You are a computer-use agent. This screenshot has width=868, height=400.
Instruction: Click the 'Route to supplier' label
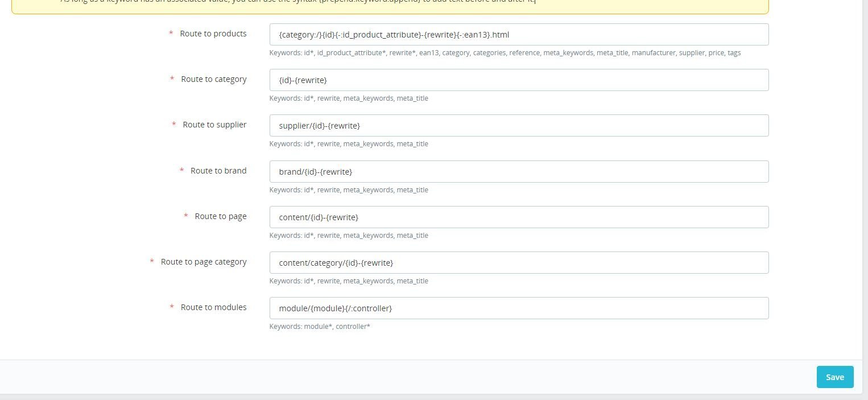point(214,125)
